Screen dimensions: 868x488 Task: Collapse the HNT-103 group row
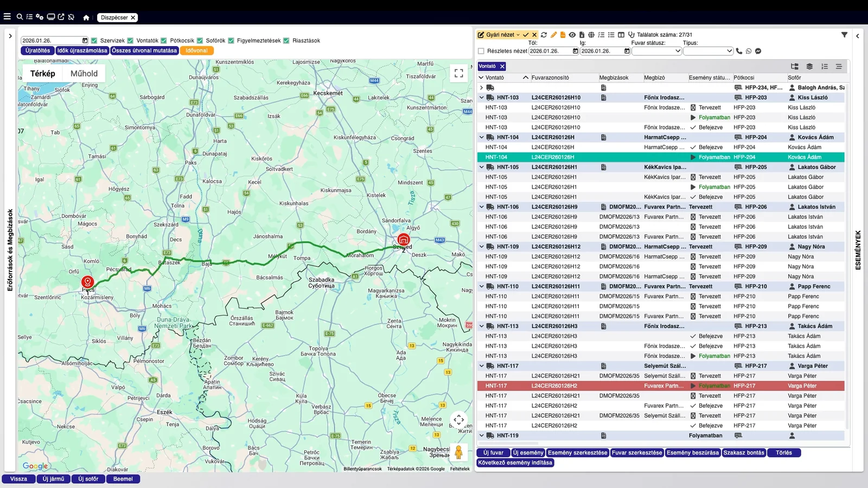[481, 98]
